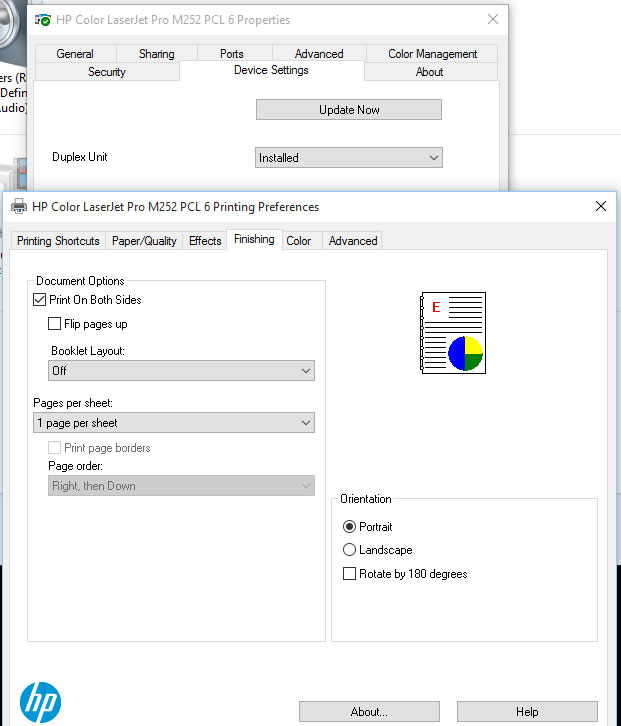
Task: Click the HP logo icon
Action: click(40, 702)
